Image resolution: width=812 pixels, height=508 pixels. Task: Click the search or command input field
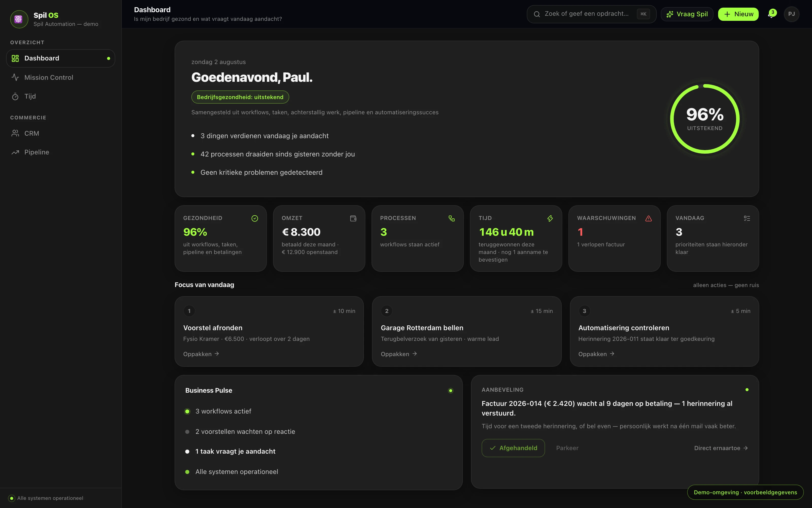click(591, 14)
